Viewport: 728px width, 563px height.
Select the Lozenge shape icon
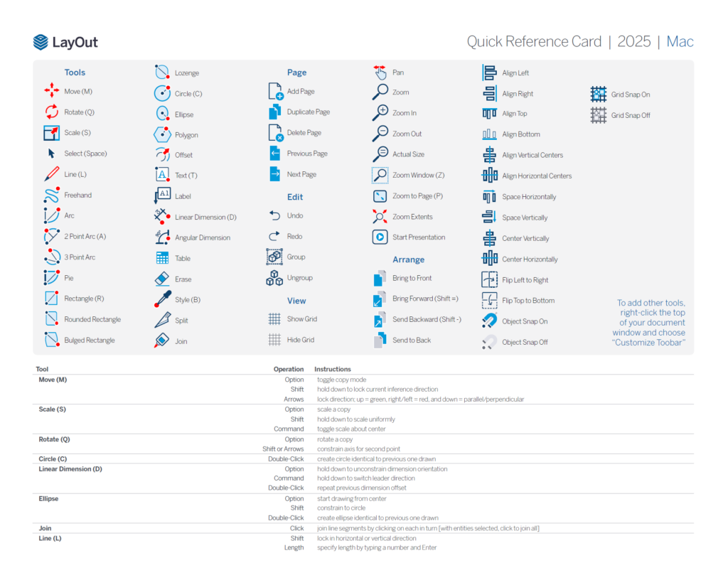point(162,73)
